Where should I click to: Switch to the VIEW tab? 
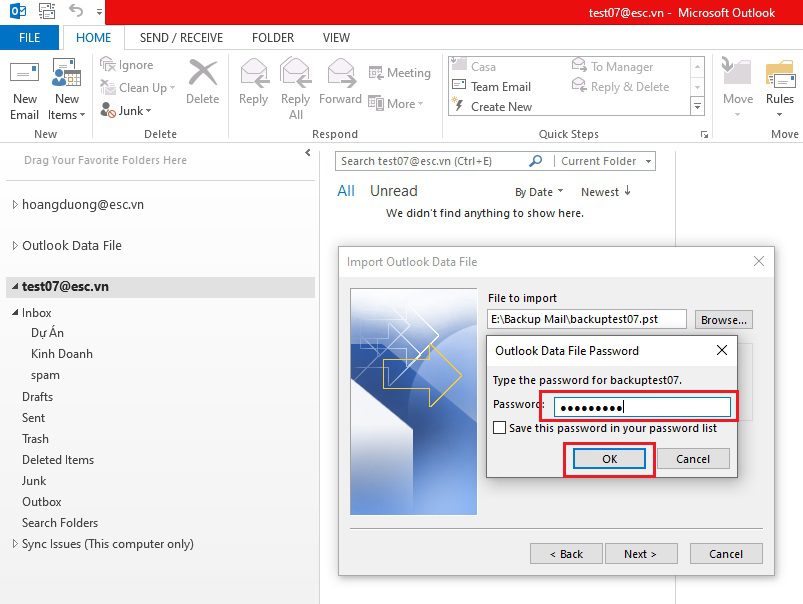click(x=336, y=37)
